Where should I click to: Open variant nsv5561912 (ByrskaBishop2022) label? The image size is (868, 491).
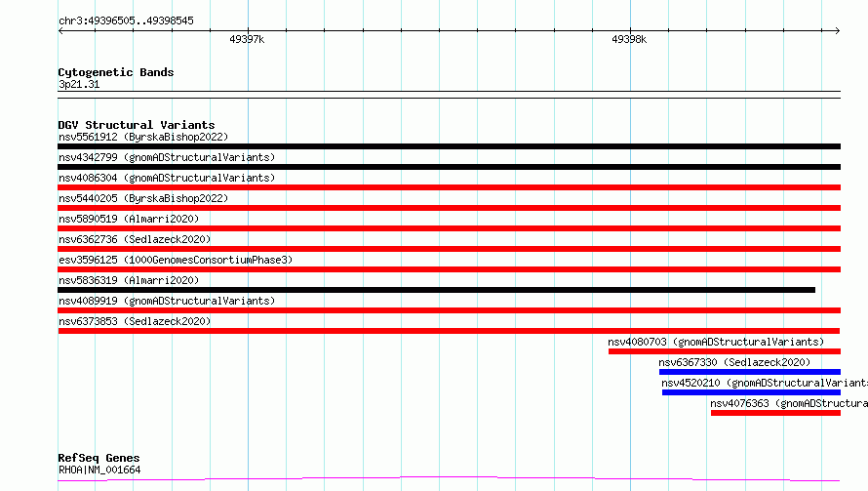click(143, 137)
